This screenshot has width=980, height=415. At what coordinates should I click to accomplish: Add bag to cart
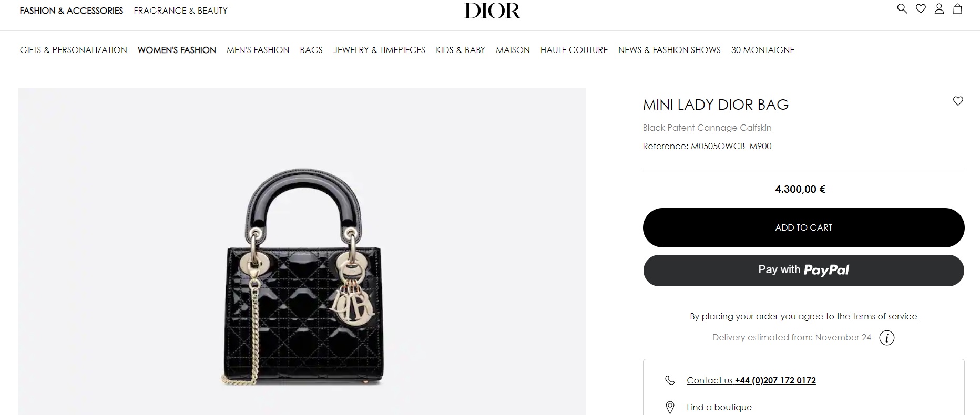803,227
